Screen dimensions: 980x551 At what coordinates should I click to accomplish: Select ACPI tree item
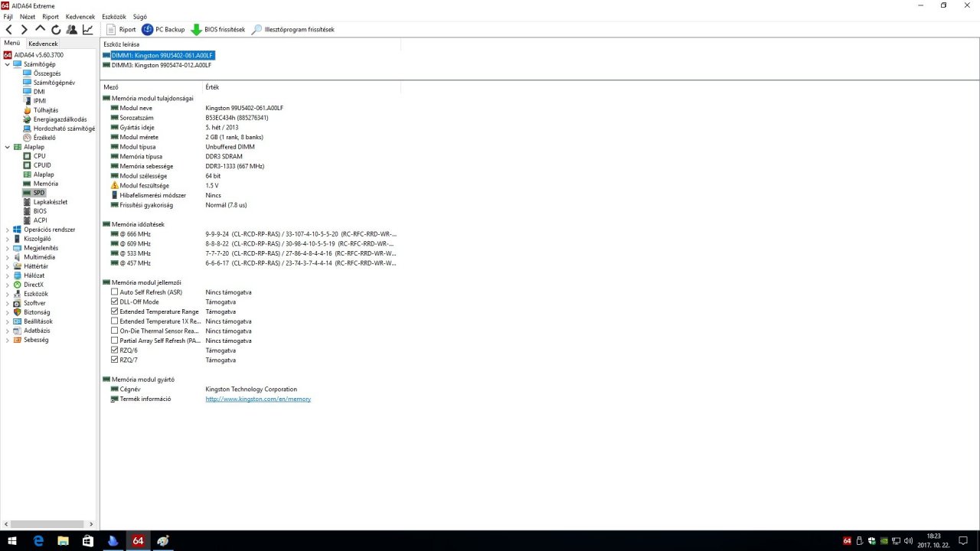tap(40, 220)
